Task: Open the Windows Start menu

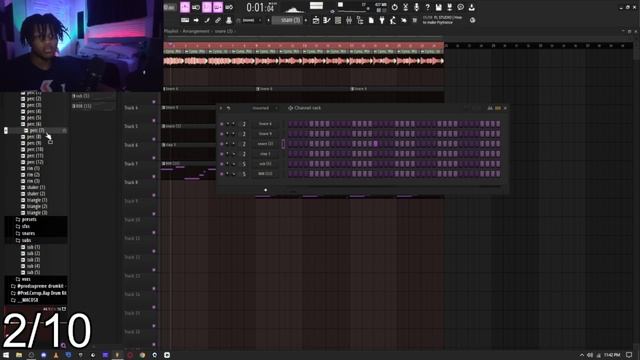Action: pyautogui.click(x=6, y=355)
